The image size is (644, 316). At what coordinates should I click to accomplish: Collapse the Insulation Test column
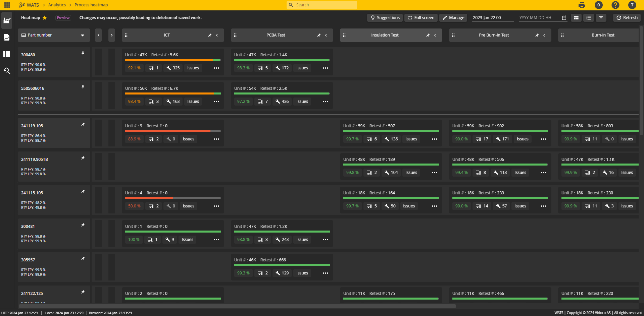tap(435, 35)
